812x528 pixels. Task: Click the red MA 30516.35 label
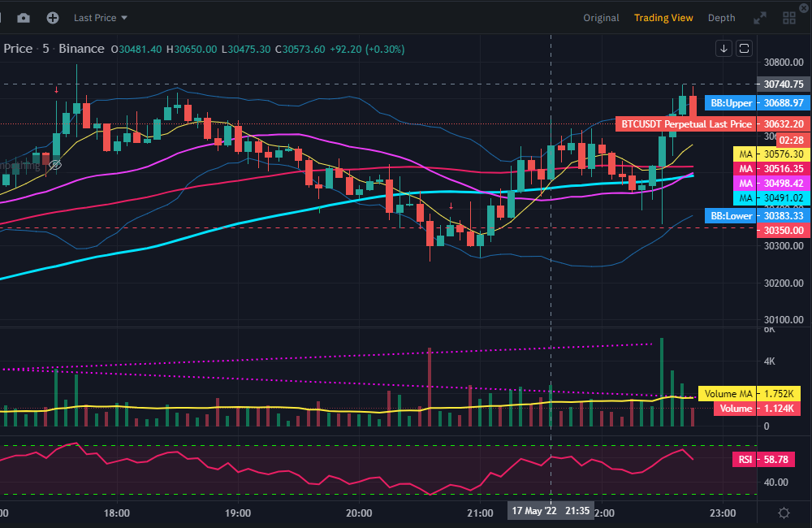pos(771,168)
